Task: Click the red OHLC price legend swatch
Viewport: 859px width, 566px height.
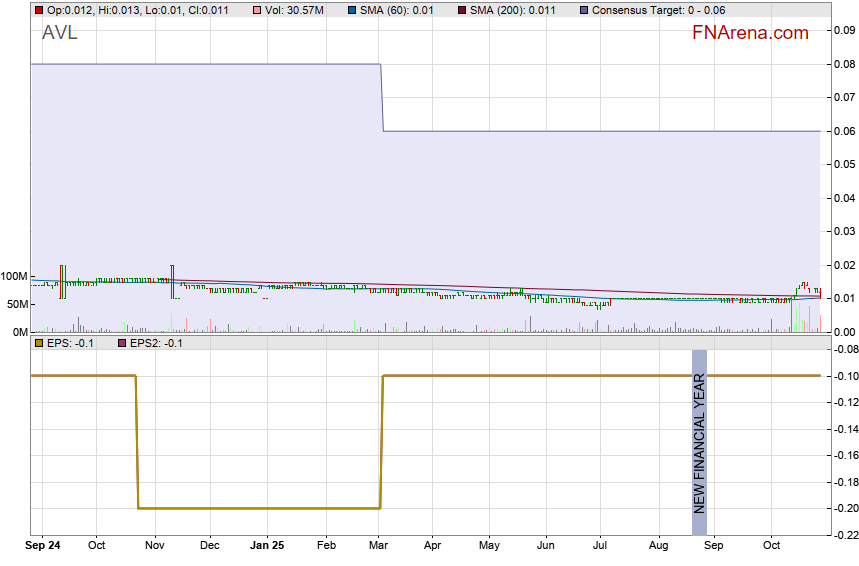Action: 39,10
